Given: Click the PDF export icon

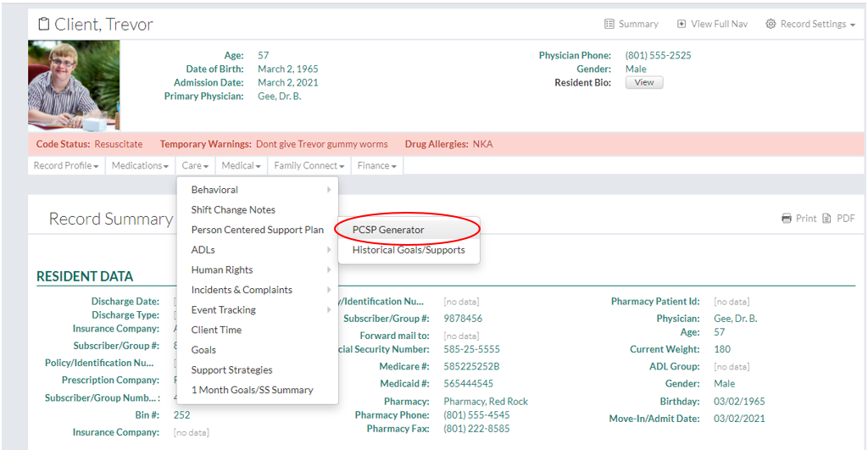Looking at the screenshot, I should pyautogui.click(x=826, y=219).
